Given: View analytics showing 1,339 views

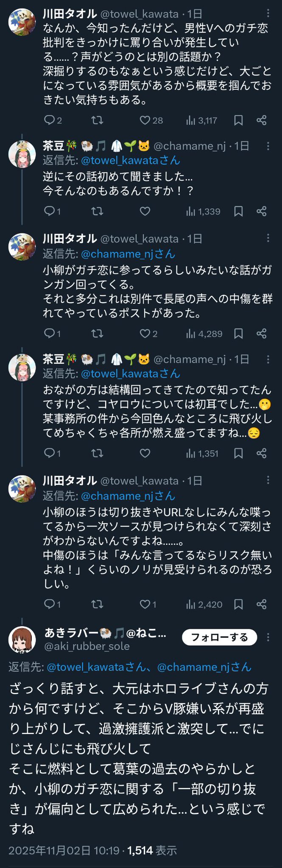Looking at the screenshot, I should pyautogui.click(x=203, y=211).
